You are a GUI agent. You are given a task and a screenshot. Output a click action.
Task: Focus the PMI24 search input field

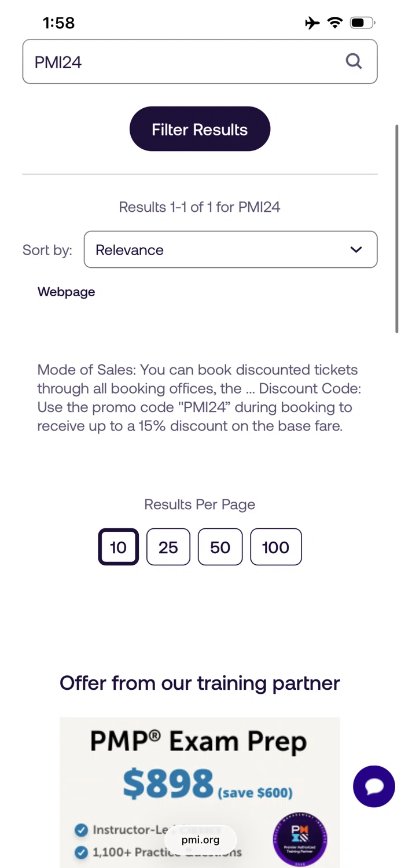click(185, 61)
